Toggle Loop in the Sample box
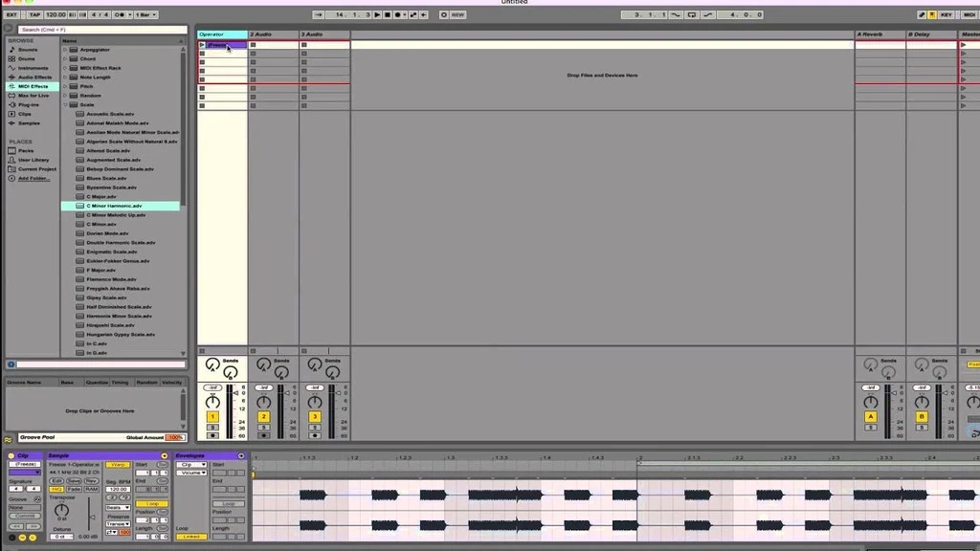This screenshot has width=980, height=551. 151,504
